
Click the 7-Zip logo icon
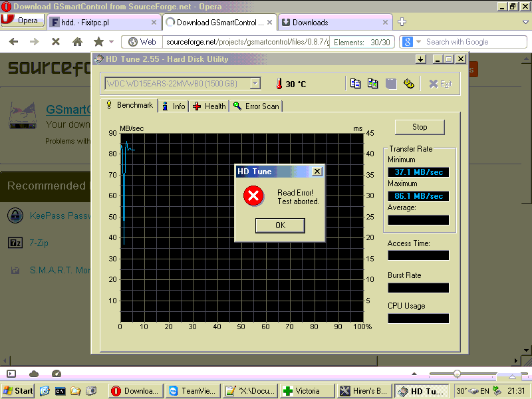15,243
